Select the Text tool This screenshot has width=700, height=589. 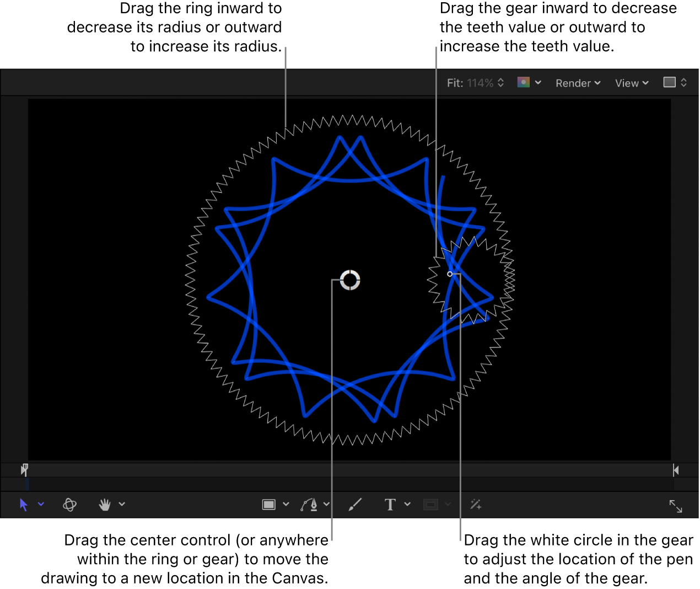tap(391, 504)
